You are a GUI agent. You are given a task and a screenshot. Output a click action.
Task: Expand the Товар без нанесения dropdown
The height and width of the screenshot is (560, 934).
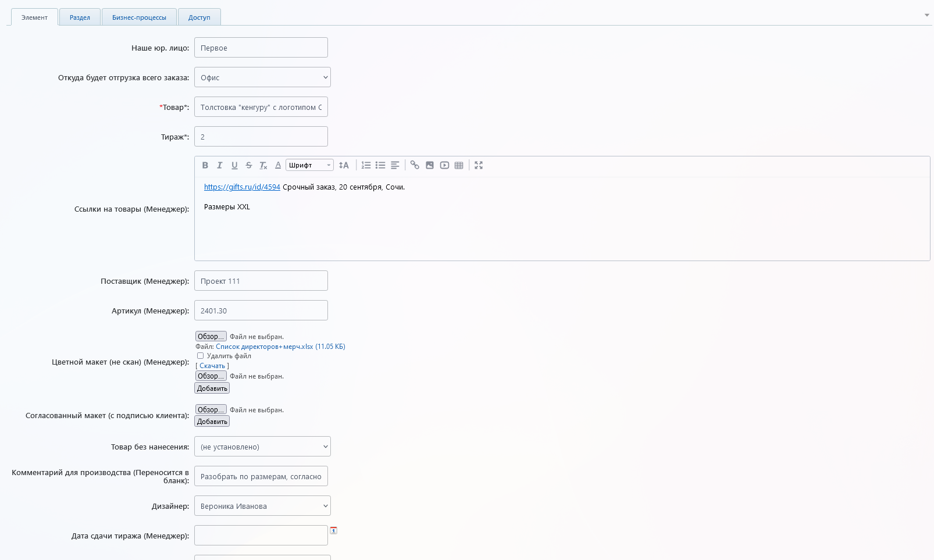point(262,447)
